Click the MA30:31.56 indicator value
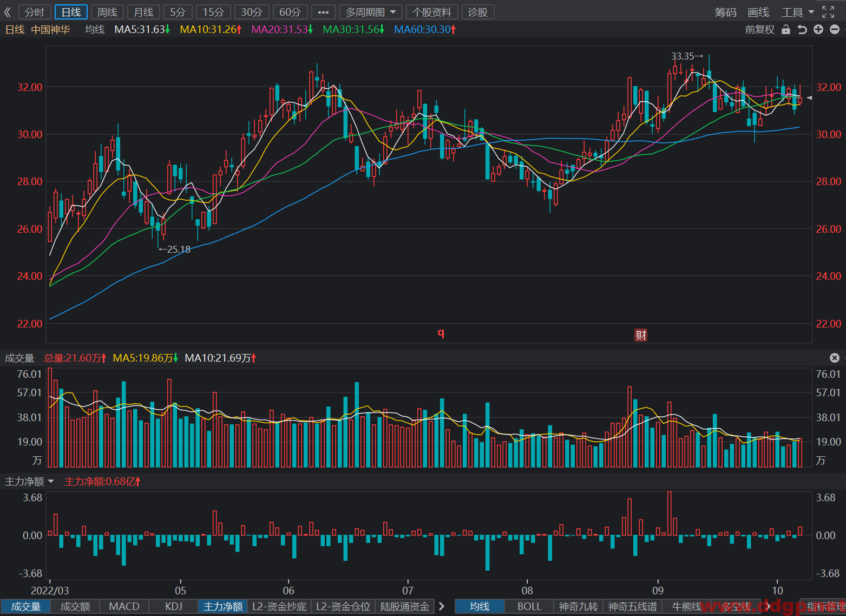Screen dimensions: 846x616 pyautogui.click(x=353, y=29)
